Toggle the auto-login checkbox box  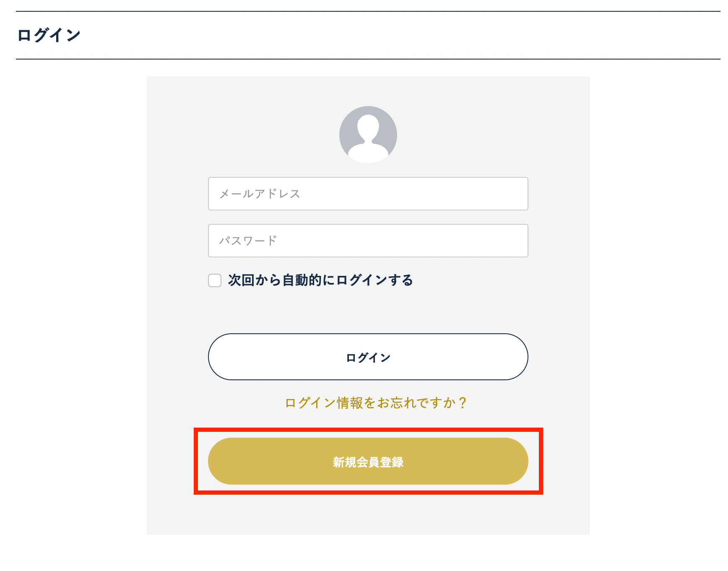click(x=215, y=280)
